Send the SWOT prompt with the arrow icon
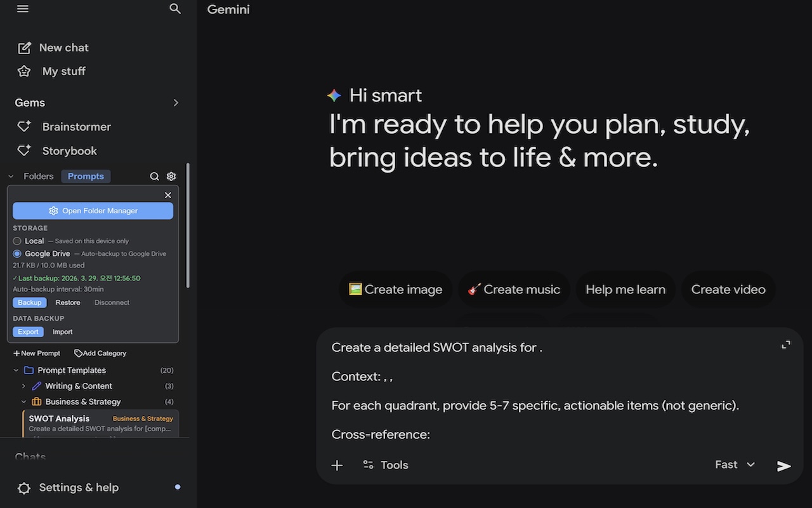 (783, 466)
